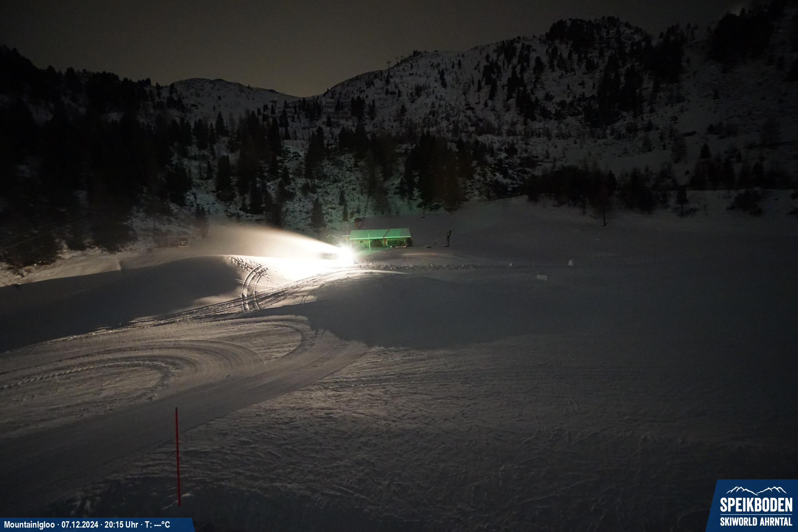Click the SKIWORLD AHRNTAL text
798x532 pixels.
pos(756,521)
